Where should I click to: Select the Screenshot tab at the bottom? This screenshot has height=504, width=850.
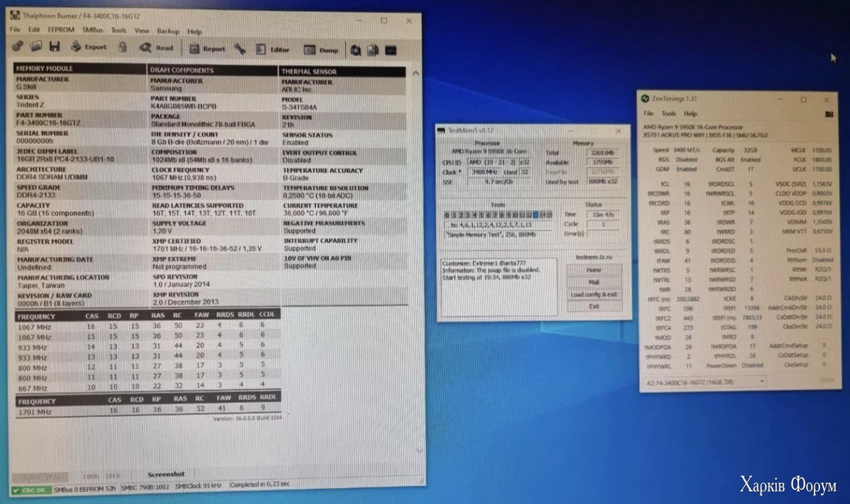(166, 474)
